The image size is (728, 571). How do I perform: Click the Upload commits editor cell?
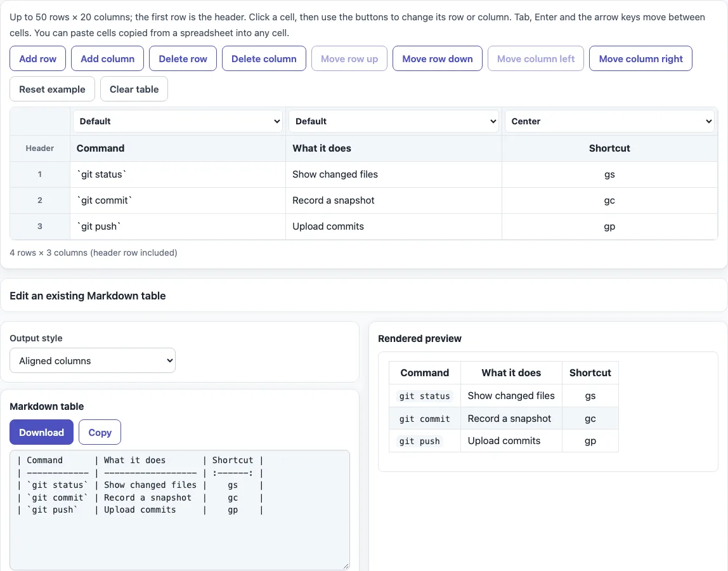pos(394,226)
